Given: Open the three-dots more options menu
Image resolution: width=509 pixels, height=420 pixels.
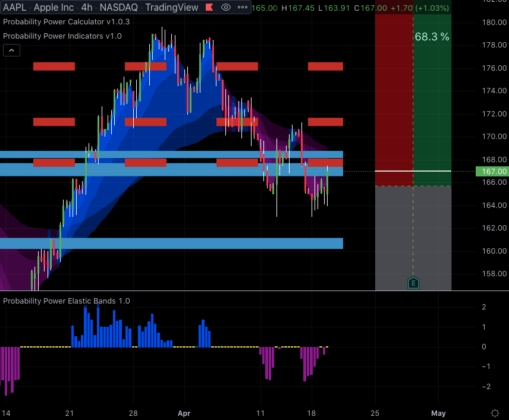Looking at the screenshot, I should (x=242, y=8).
